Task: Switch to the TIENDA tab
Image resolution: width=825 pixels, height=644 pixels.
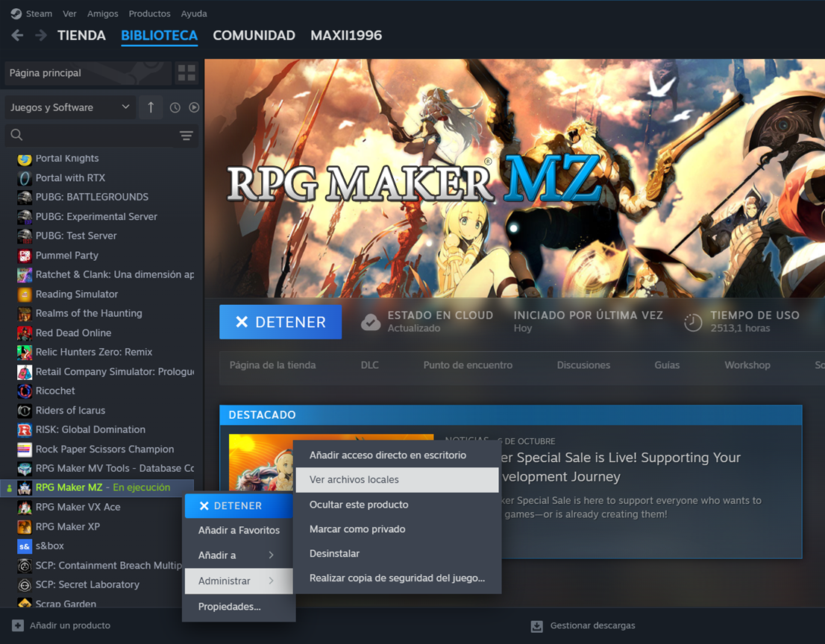Action: 81,35
